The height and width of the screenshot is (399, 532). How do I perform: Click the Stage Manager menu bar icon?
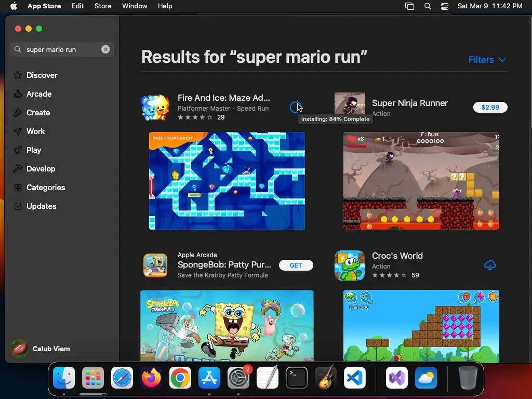click(409, 6)
